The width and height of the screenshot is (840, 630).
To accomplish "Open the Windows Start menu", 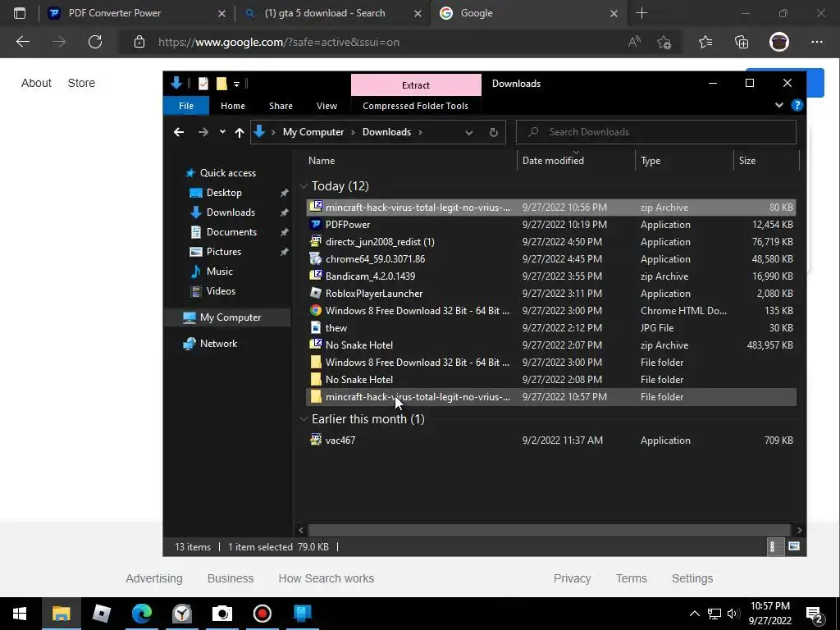I will pos(20,614).
